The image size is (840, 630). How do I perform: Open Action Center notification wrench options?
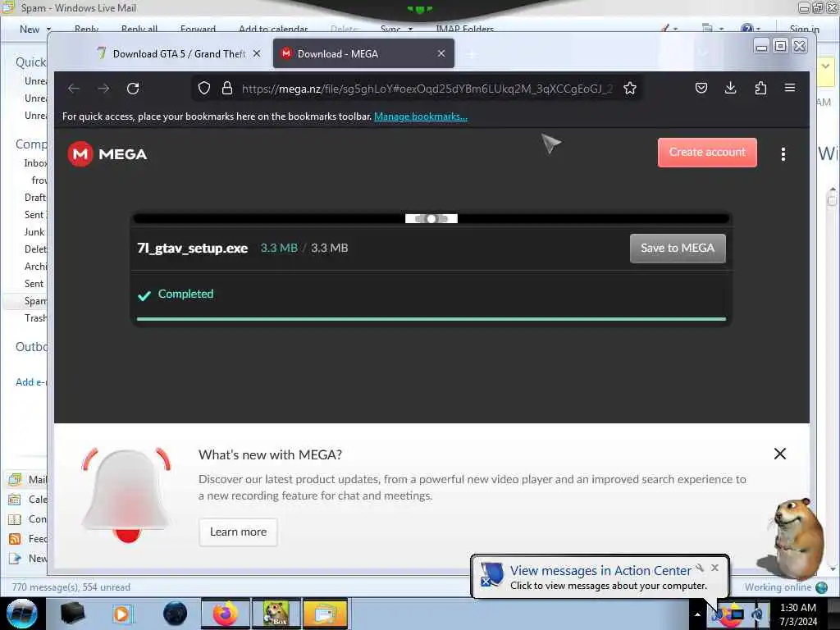[x=700, y=568]
